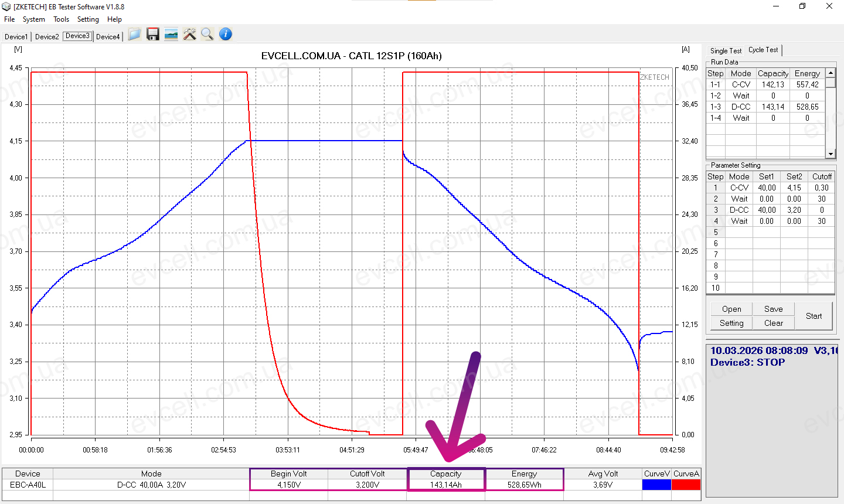
Task: Switch to the Device1 tab
Action: point(16,36)
